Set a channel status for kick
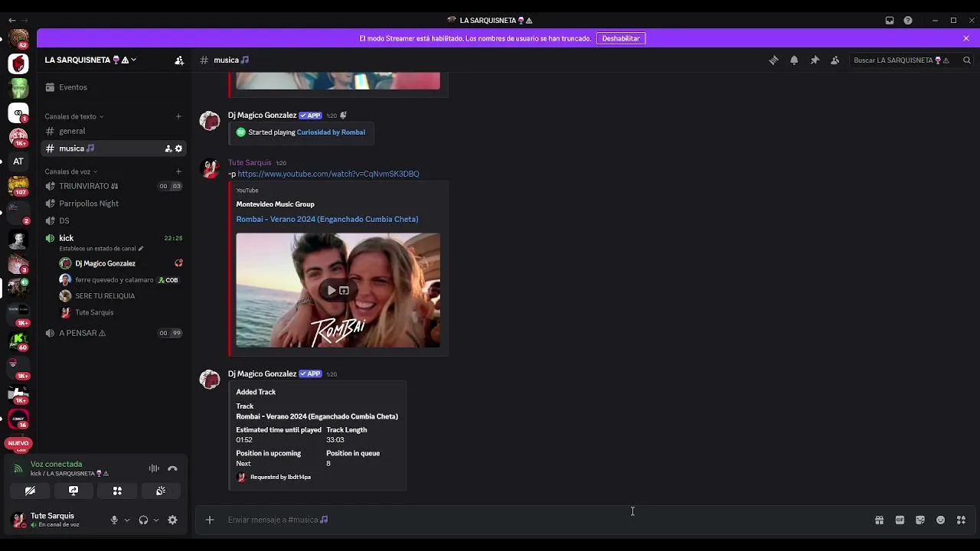This screenshot has width=980, height=551. tap(101, 249)
